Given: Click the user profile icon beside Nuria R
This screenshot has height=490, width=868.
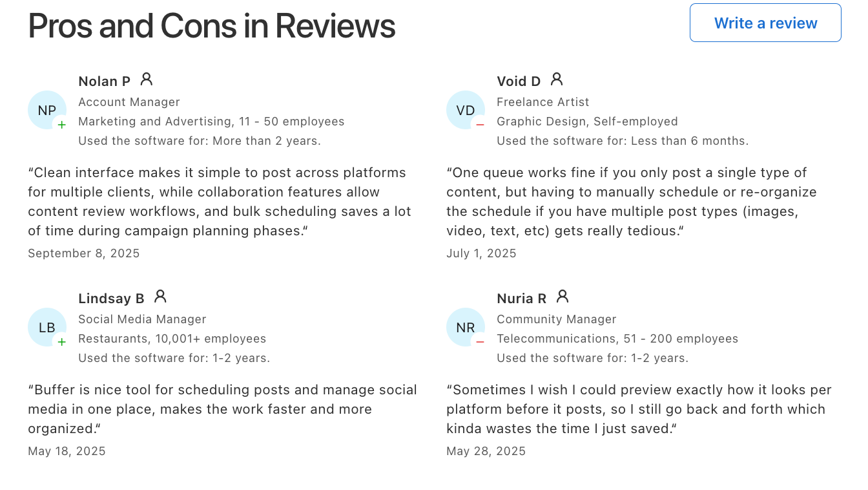Looking at the screenshot, I should pos(563,296).
